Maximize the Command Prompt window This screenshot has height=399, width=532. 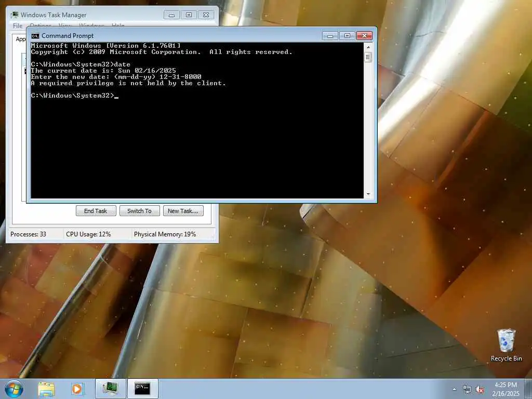pyautogui.click(x=347, y=36)
